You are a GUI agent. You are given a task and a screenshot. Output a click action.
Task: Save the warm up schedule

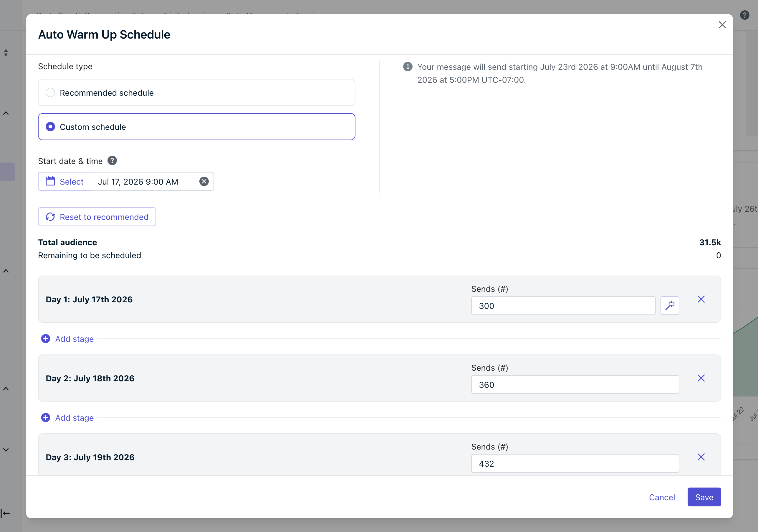click(x=704, y=497)
